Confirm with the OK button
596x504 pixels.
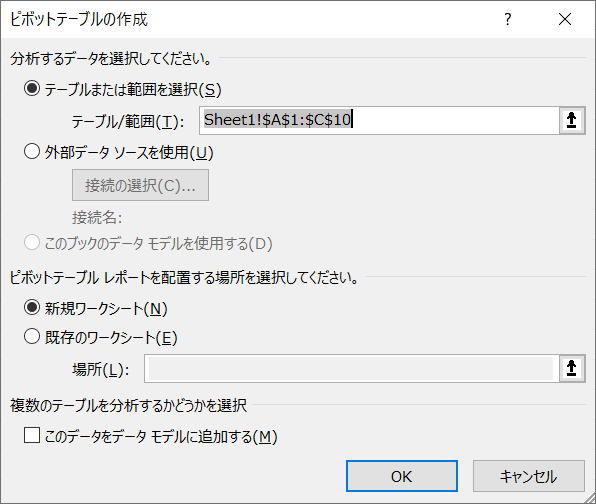pos(402,476)
